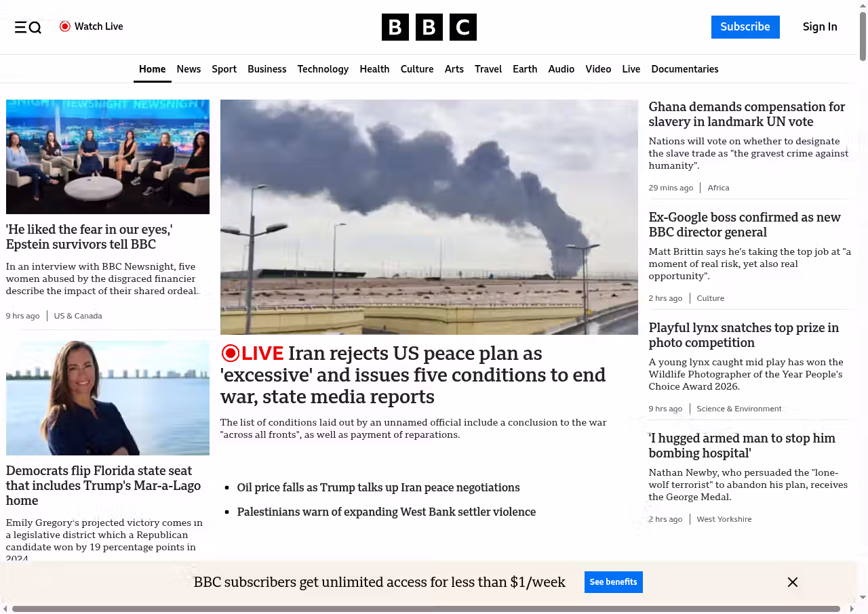This screenshot has height=614, width=868.
Task: Click the vertical scrollbar down arrow
Action: click(863, 597)
